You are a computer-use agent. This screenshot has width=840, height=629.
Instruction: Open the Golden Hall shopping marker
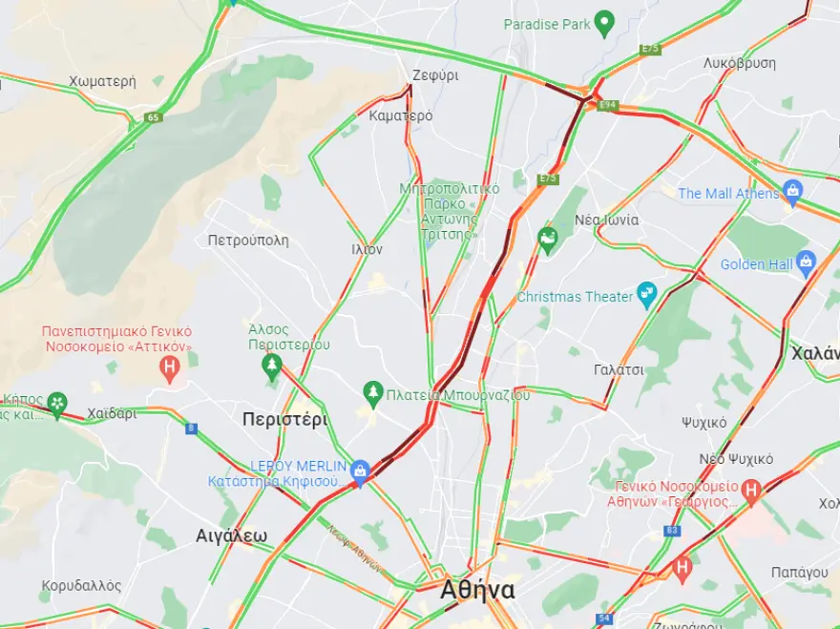807,264
